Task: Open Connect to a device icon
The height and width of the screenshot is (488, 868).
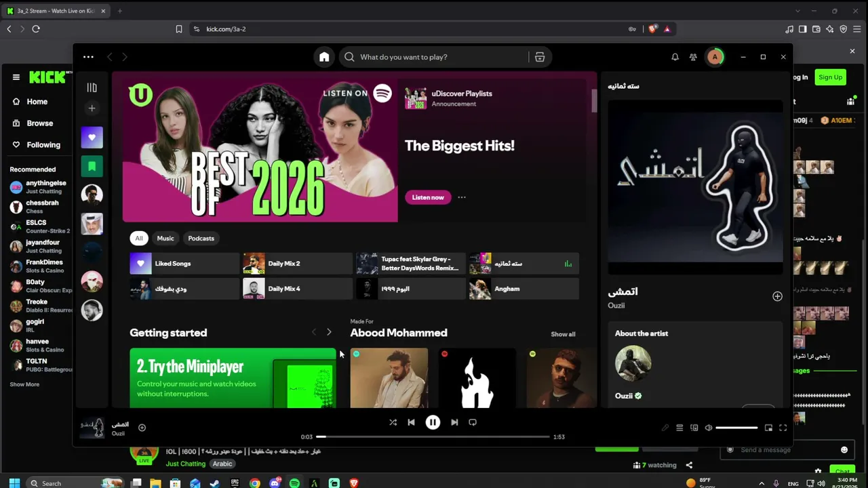Action: pyautogui.click(x=694, y=428)
